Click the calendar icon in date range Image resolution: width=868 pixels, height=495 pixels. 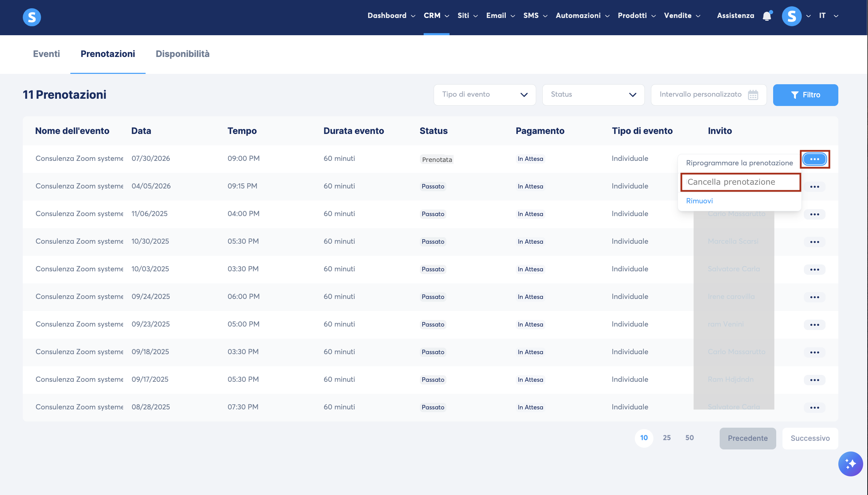[x=753, y=95]
